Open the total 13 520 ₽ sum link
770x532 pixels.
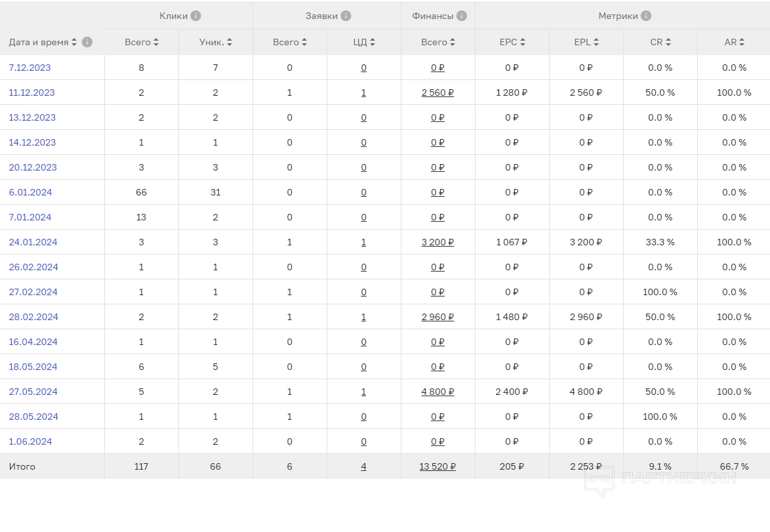[437, 466]
